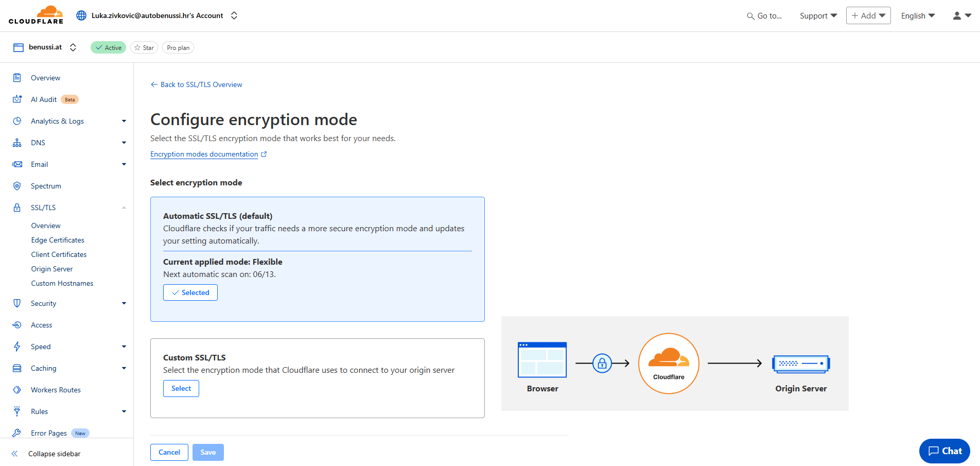The width and height of the screenshot is (980, 466).
Task: Open the Edge Certificates page
Action: click(58, 240)
